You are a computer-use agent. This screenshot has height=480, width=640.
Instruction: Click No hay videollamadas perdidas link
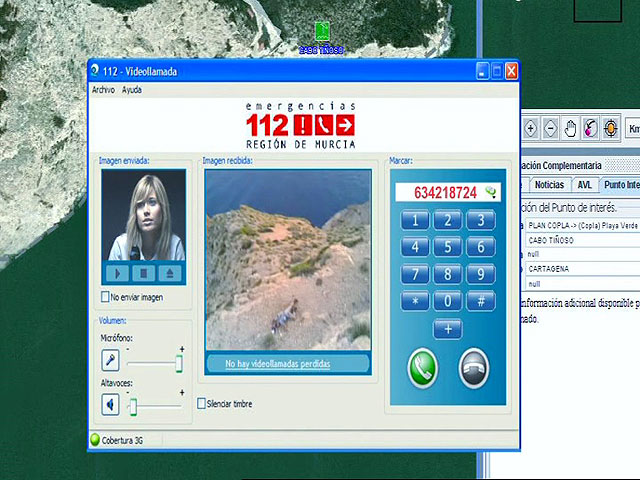[277, 364]
